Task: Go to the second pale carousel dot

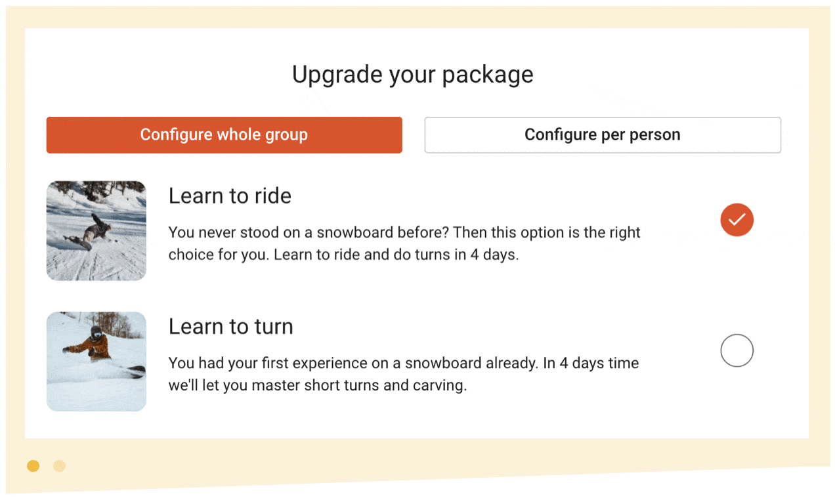Action: [x=60, y=466]
